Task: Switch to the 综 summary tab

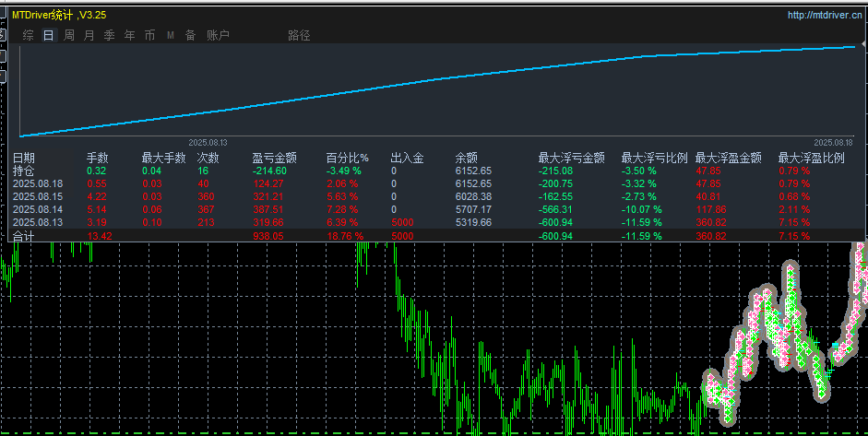Action: click(x=29, y=35)
